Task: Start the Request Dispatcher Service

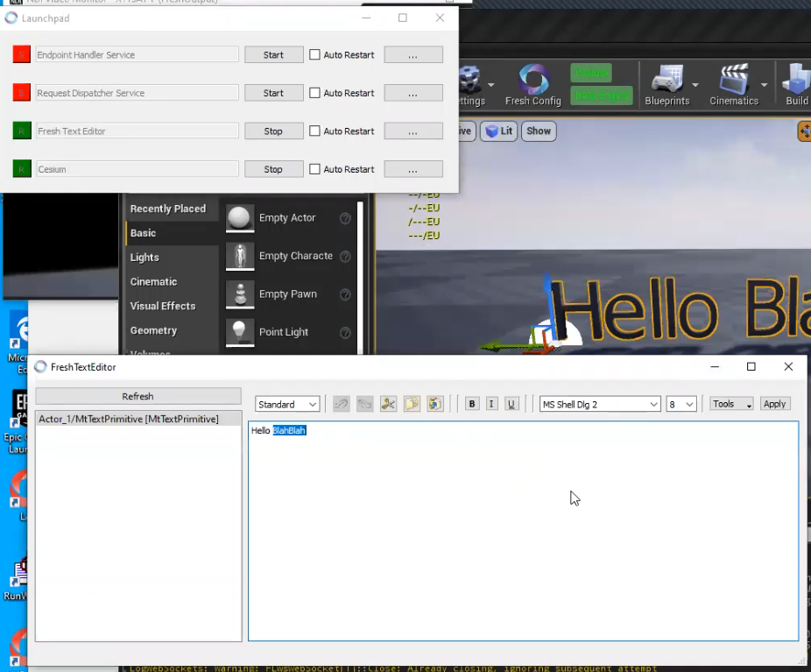Action: pos(273,93)
